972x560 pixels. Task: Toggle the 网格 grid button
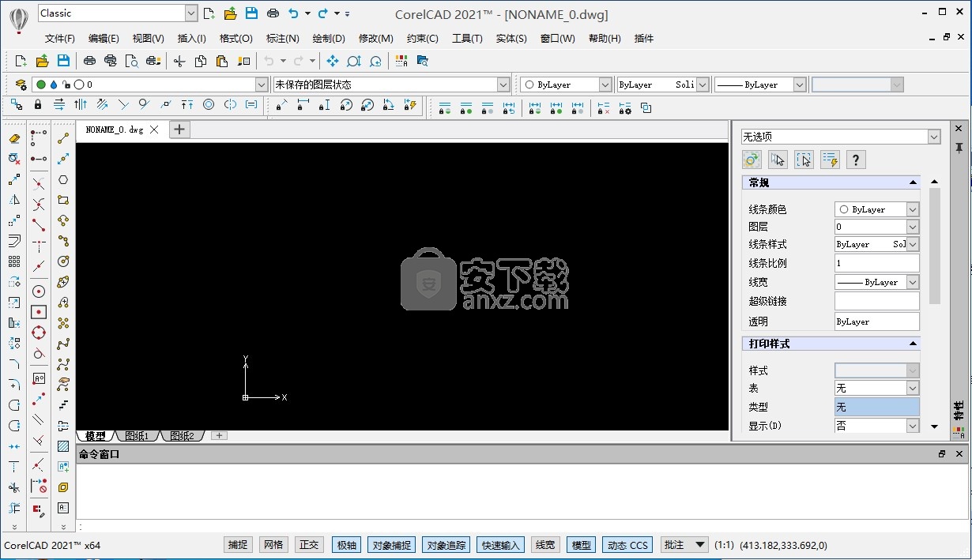coord(273,544)
